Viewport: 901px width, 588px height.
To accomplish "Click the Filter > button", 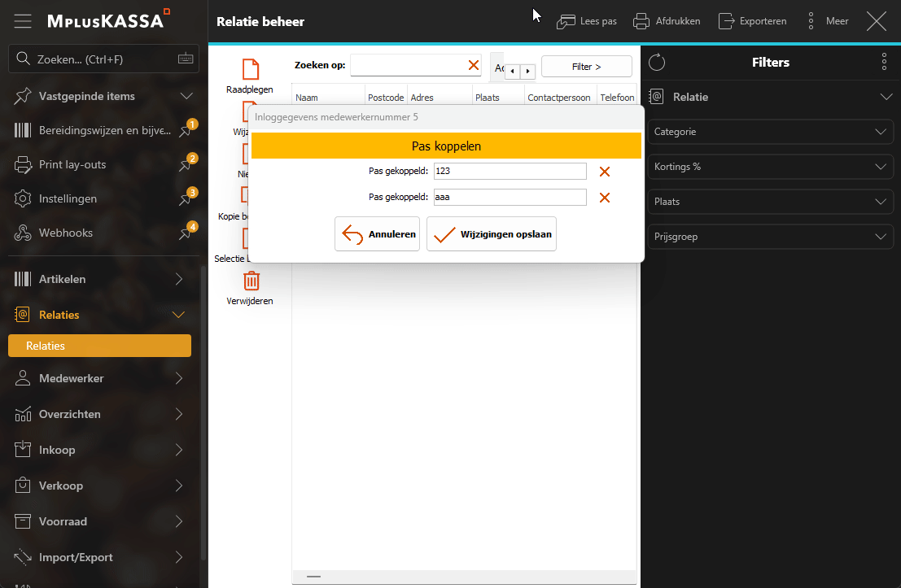I will 587,67.
